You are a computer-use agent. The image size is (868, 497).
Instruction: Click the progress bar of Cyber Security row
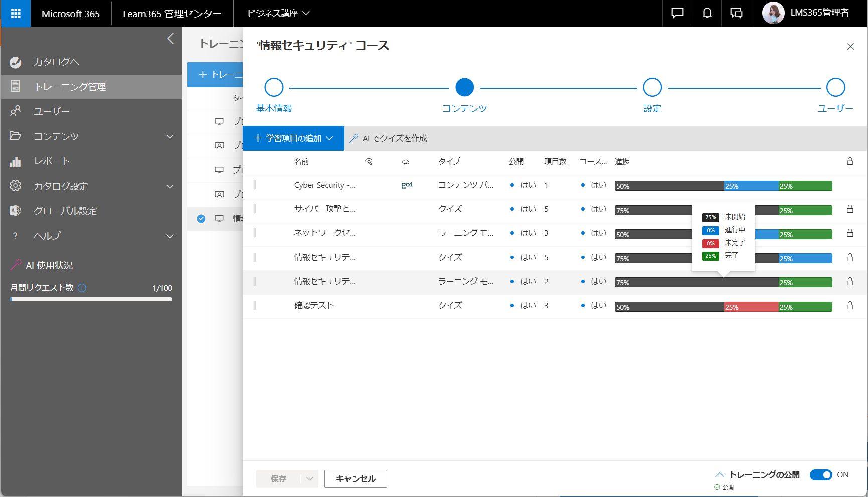[x=723, y=186]
